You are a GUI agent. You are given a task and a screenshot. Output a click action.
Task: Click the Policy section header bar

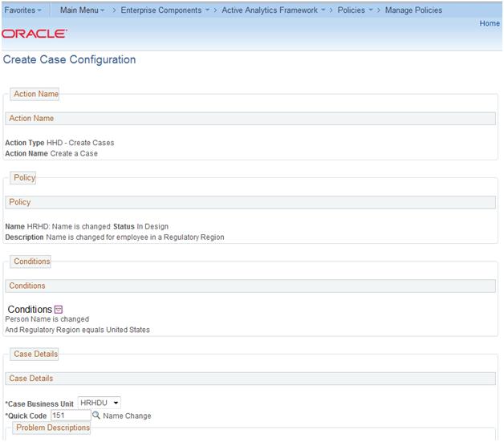[250, 202]
